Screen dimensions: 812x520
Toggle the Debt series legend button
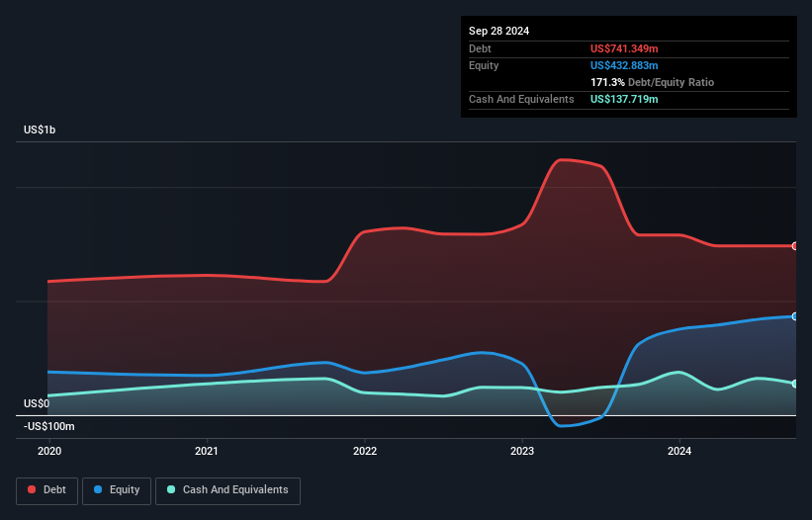click(x=47, y=490)
